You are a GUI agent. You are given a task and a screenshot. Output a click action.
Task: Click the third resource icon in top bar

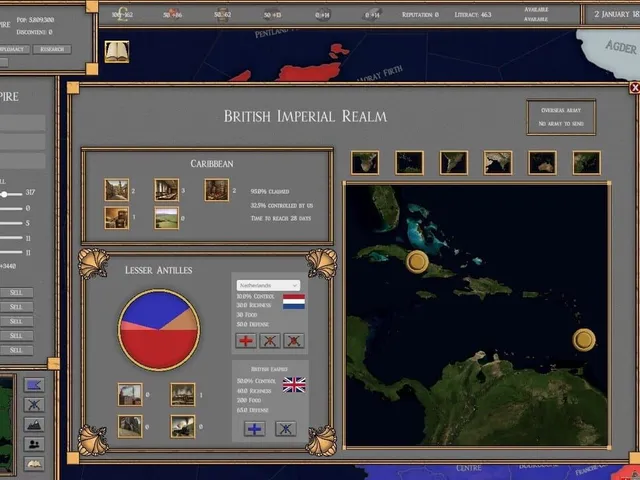222,15
